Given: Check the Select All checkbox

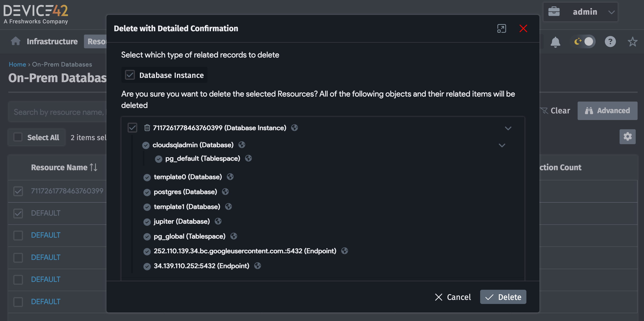Looking at the screenshot, I should [18, 137].
